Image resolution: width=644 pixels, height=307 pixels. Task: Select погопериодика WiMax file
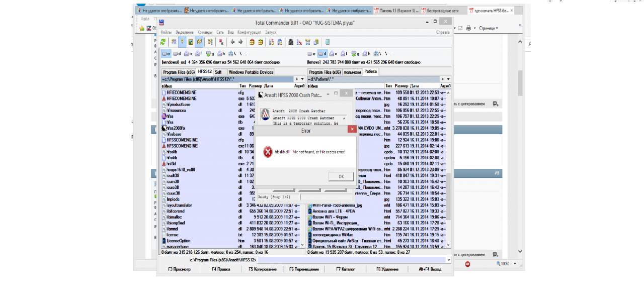[x=377, y=235]
